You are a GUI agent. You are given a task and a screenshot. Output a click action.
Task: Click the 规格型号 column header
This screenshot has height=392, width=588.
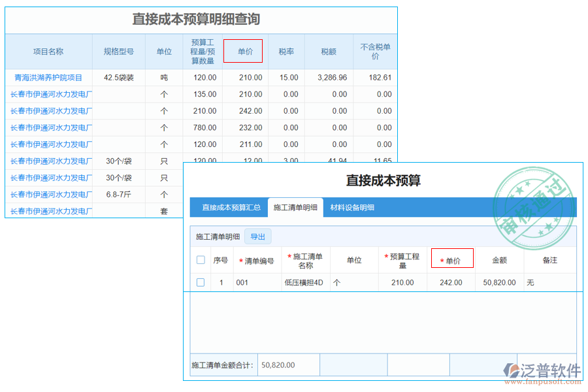tap(118, 50)
